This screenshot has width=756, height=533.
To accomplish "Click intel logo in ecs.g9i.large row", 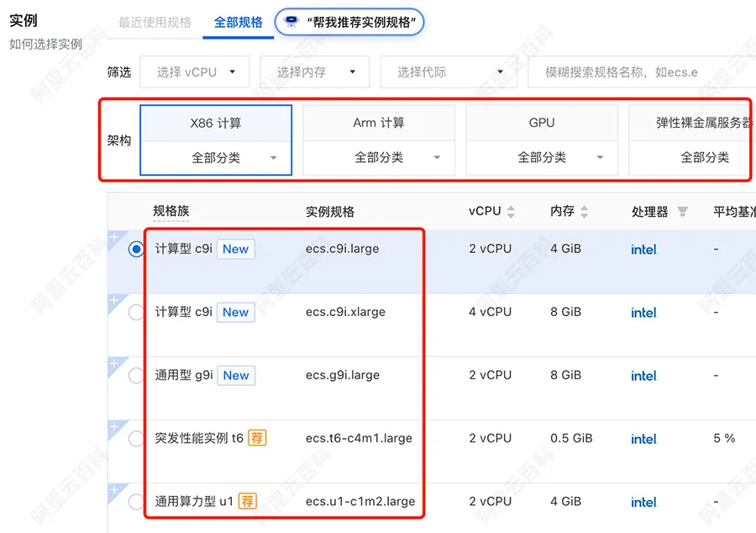I will tap(644, 376).
